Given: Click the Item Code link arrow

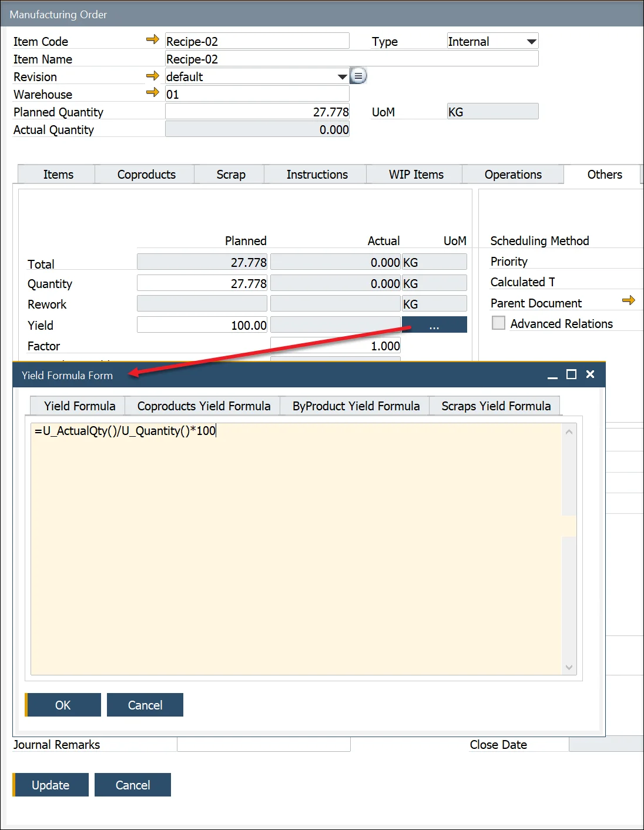Looking at the screenshot, I should point(152,39).
